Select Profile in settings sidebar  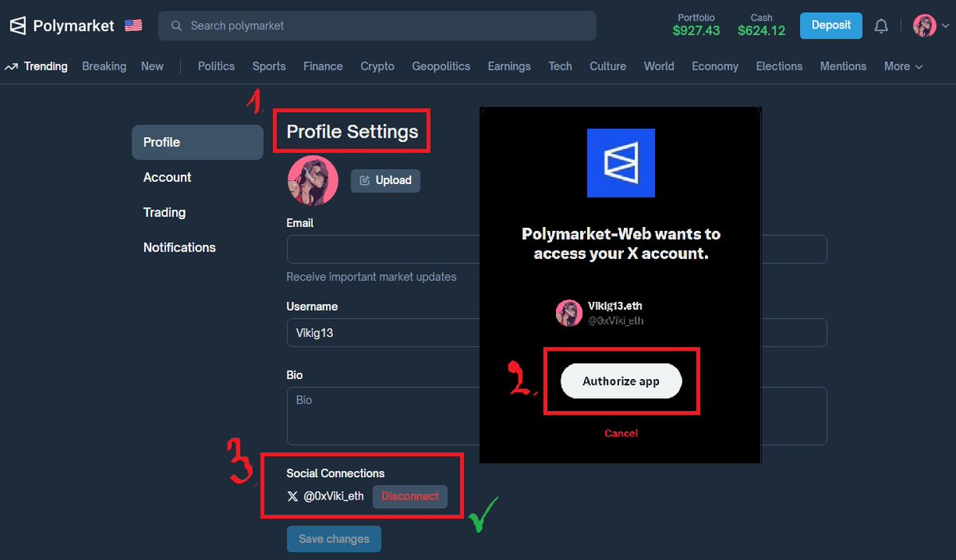click(198, 142)
